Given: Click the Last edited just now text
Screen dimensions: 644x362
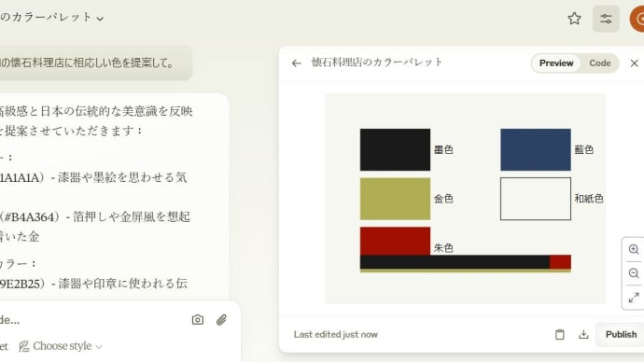Looking at the screenshot, I should click(x=336, y=335).
